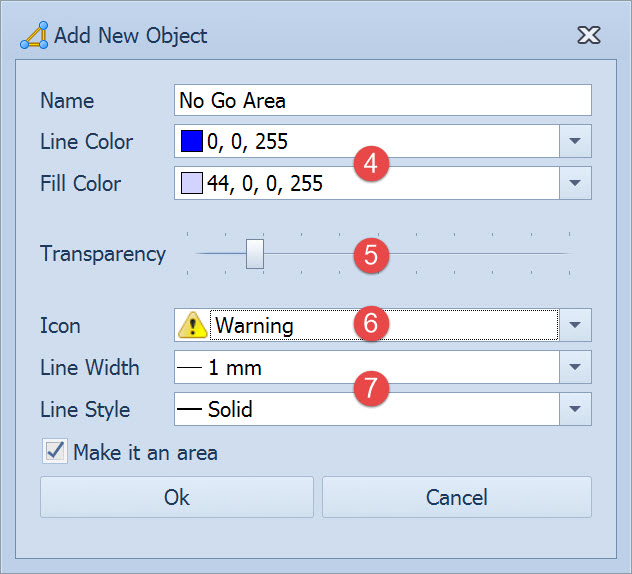Click the red number 6 marker
This screenshot has height=574, width=632.
click(371, 324)
